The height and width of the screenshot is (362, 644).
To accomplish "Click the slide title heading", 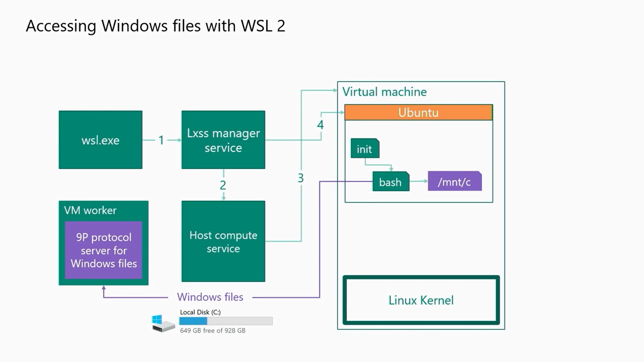I will click(x=156, y=26).
